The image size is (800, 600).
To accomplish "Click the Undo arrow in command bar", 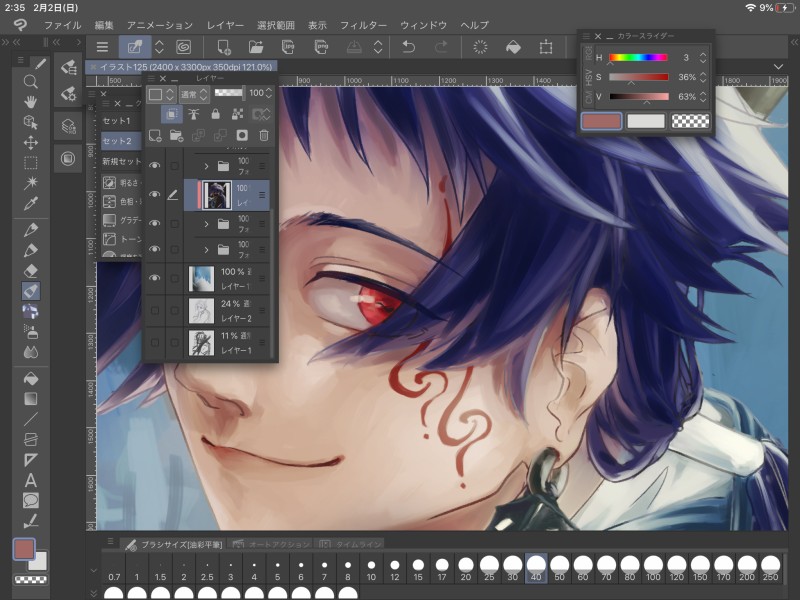I will point(408,47).
